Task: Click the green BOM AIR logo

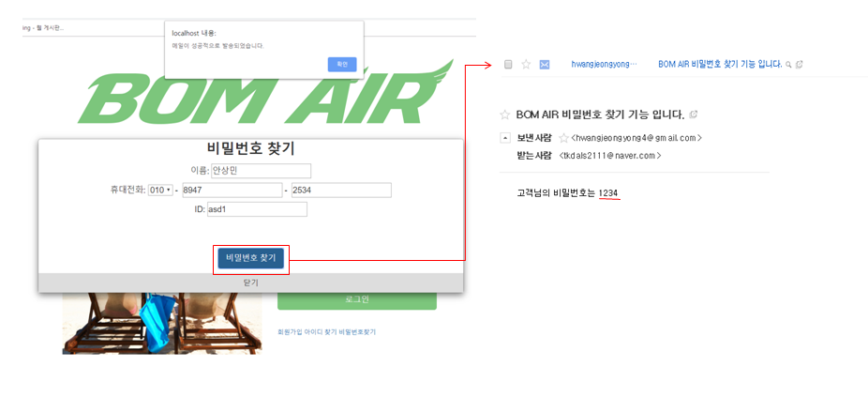Action: [x=265, y=92]
